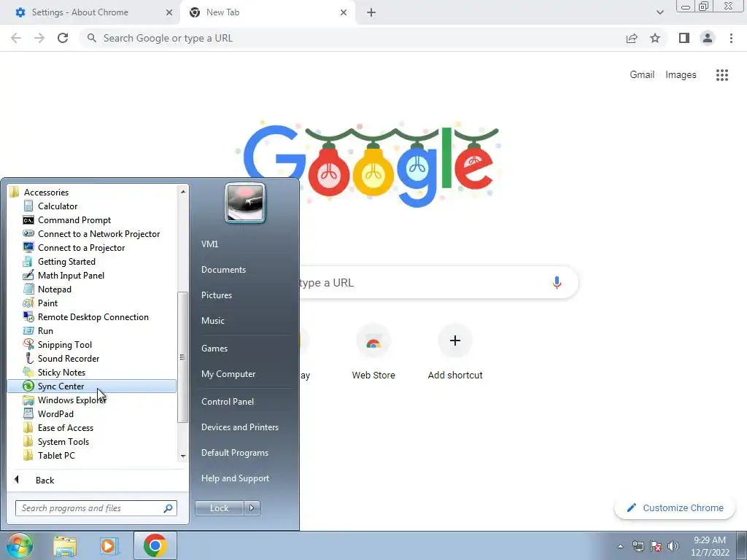
Task: Open a new Chrome tab with plus
Action: click(371, 12)
